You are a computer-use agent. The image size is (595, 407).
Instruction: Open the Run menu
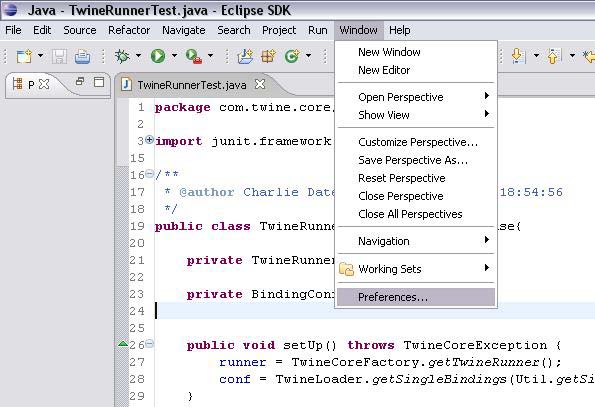318,30
